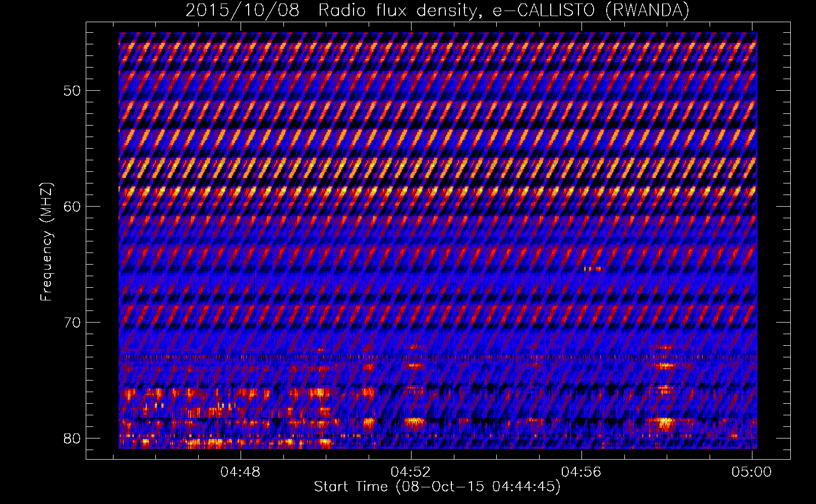This screenshot has height=504, width=816.
Task: Select the 04:48 time tick label
Action: click(241, 472)
